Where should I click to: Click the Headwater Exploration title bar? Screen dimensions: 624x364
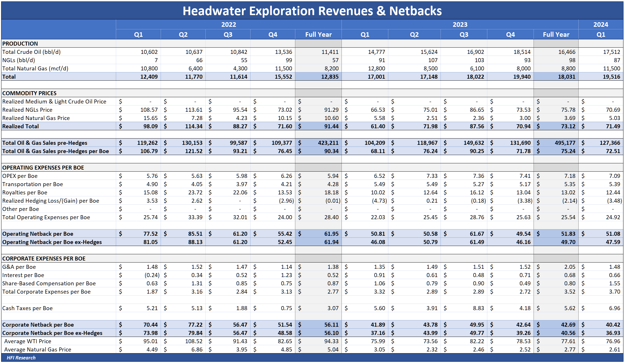[312, 11]
